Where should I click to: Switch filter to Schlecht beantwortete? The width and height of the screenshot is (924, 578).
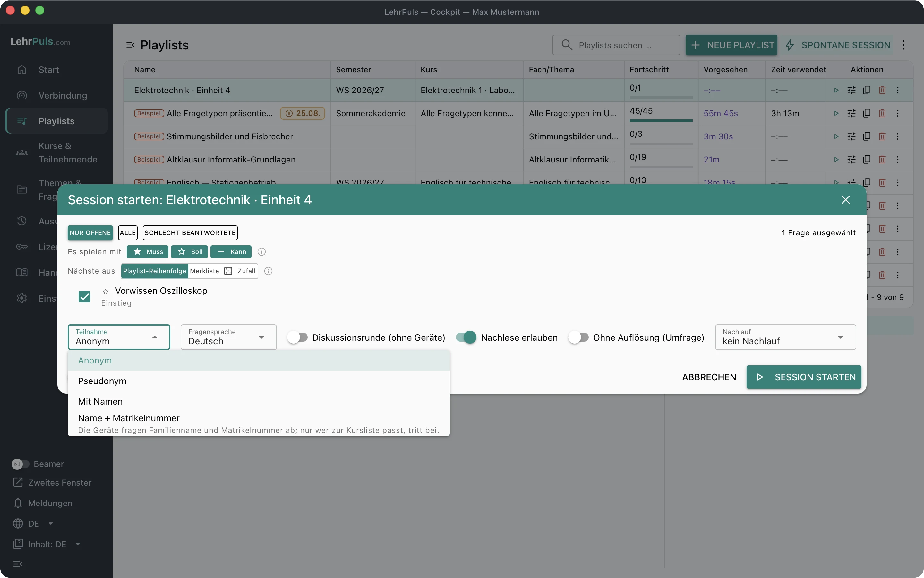coord(190,233)
